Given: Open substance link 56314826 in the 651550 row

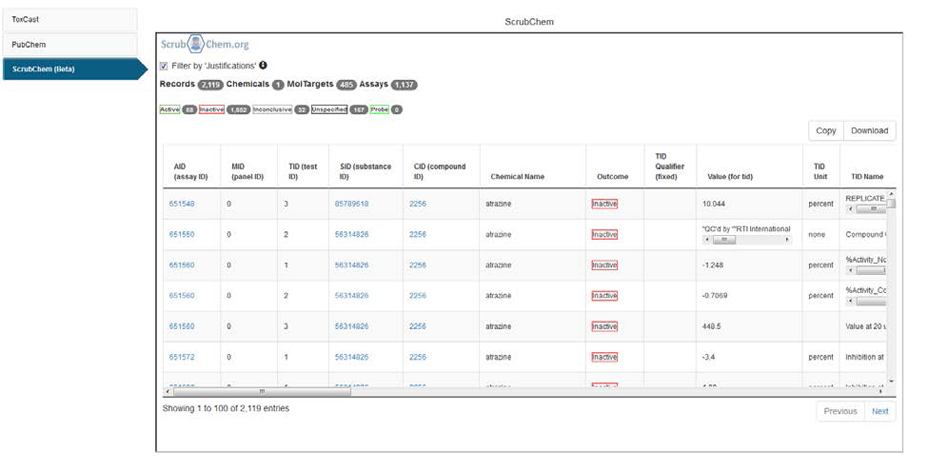Looking at the screenshot, I should coord(352,234).
